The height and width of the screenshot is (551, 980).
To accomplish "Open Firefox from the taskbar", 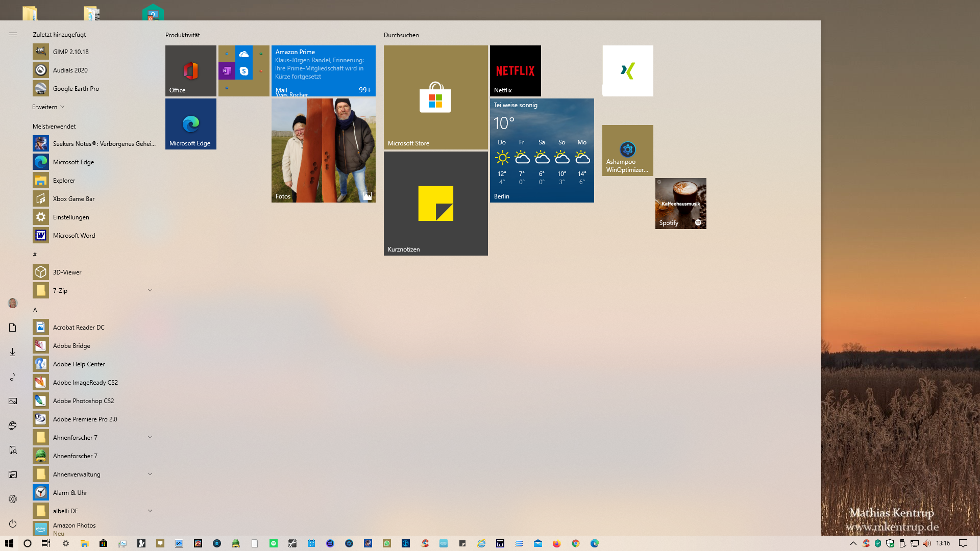I will tap(557, 543).
